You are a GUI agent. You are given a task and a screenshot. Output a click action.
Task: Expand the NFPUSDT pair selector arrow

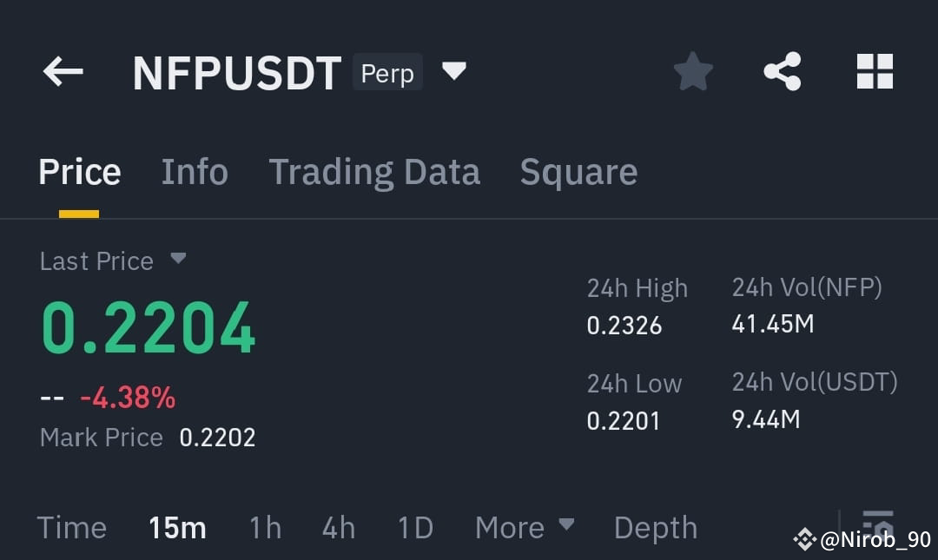(454, 70)
